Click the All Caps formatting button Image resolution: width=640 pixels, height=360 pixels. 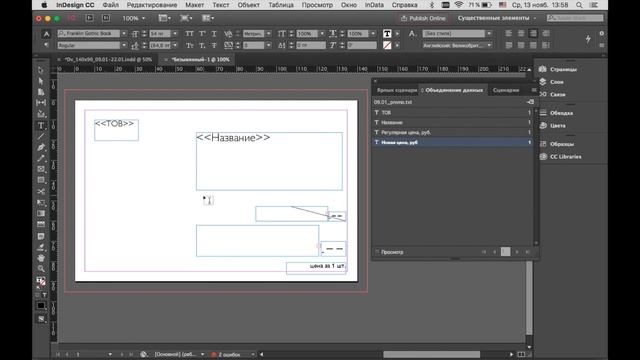click(189, 33)
